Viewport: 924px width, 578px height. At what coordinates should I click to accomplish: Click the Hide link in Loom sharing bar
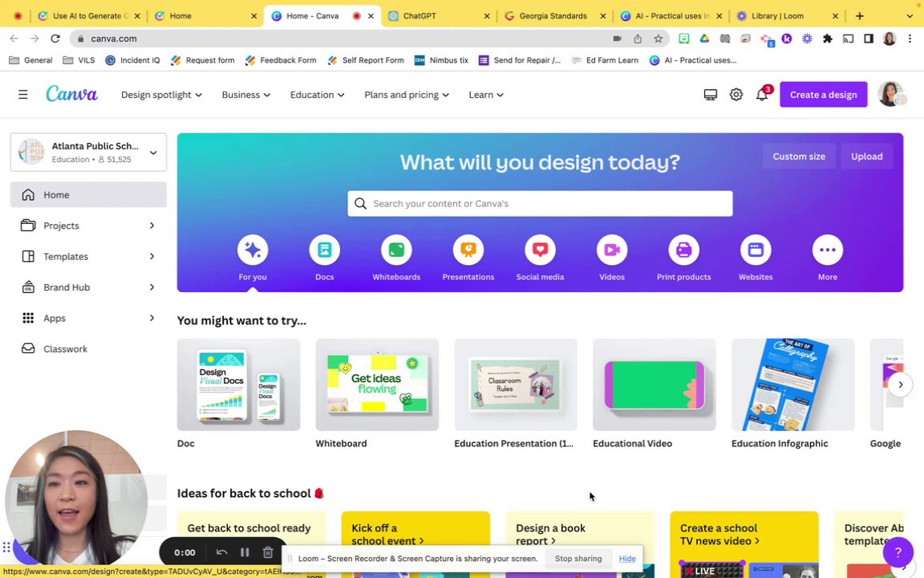coord(627,559)
